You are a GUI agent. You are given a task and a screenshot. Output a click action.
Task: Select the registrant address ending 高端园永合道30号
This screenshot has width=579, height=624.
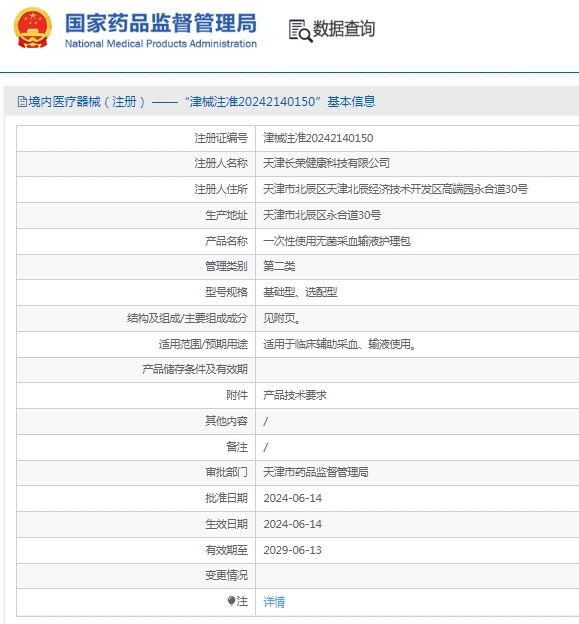396,189
